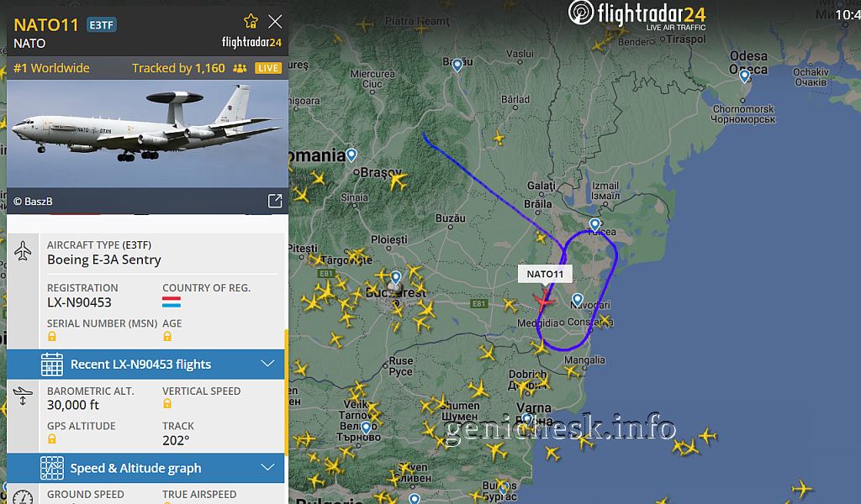861x504 pixels.
Task: Click the locked Age padlock icon
Action: [167, 336]
